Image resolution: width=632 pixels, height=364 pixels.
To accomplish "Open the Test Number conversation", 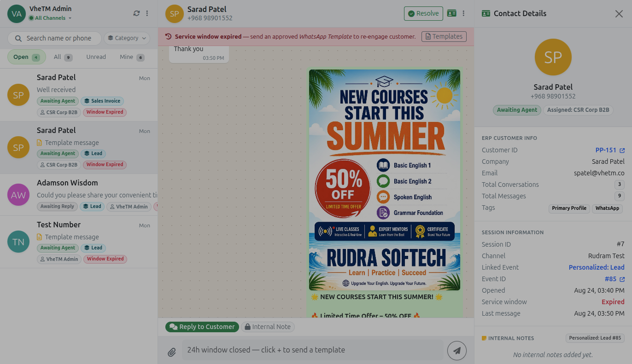I will pos(79,242).
